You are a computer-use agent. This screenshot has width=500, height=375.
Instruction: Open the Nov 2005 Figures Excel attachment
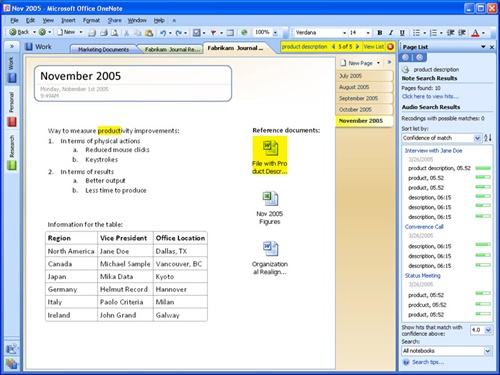[270, 208]
